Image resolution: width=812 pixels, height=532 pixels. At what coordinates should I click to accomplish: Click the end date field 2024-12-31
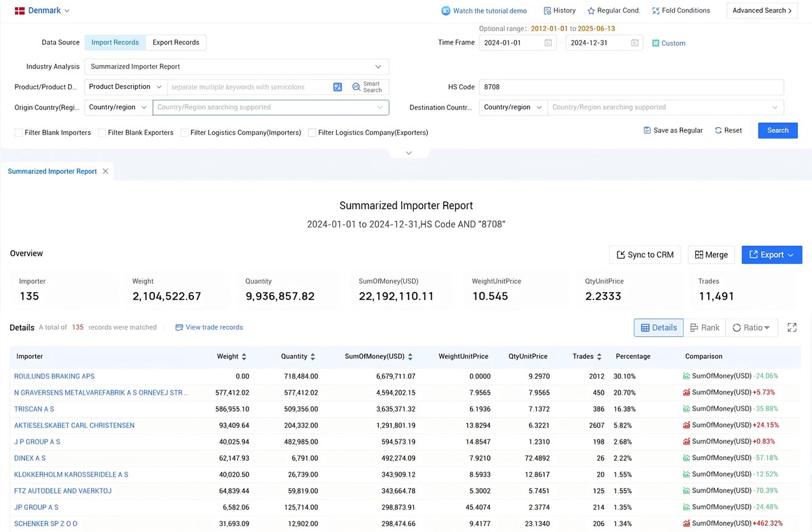tap(604, 43)
